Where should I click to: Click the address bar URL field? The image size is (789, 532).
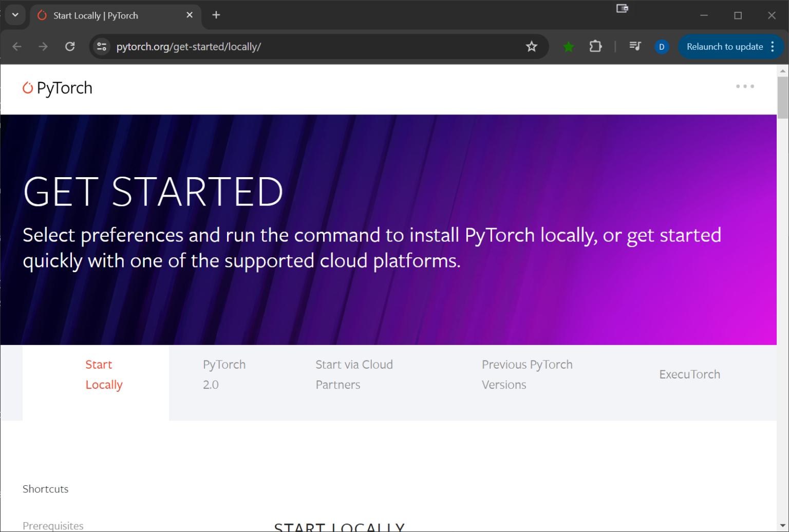(308, 47)
